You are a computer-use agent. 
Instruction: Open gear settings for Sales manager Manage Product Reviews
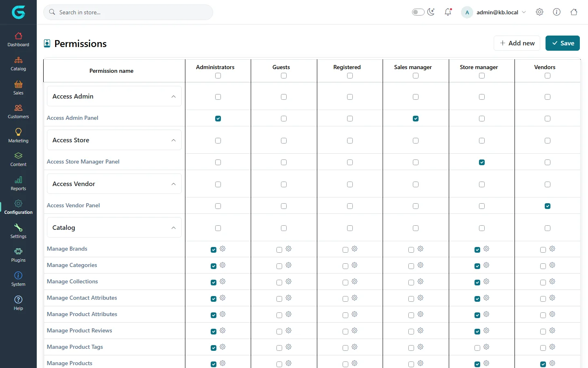pyautogui.click(x=421, y=330)
